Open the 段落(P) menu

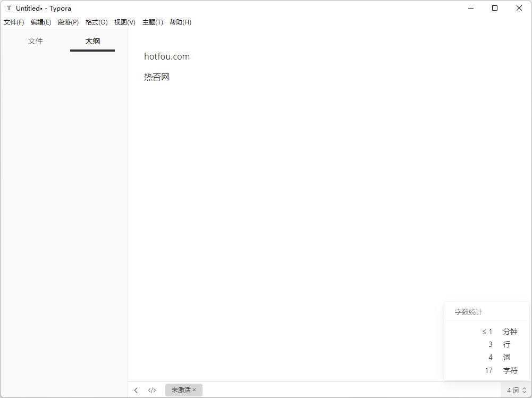click(68, 22)
